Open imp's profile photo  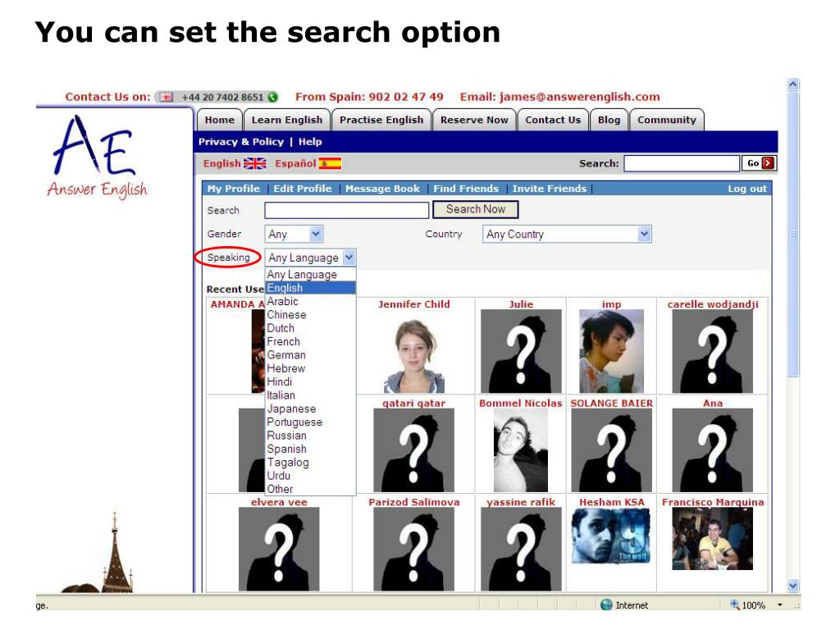point(611,351)
